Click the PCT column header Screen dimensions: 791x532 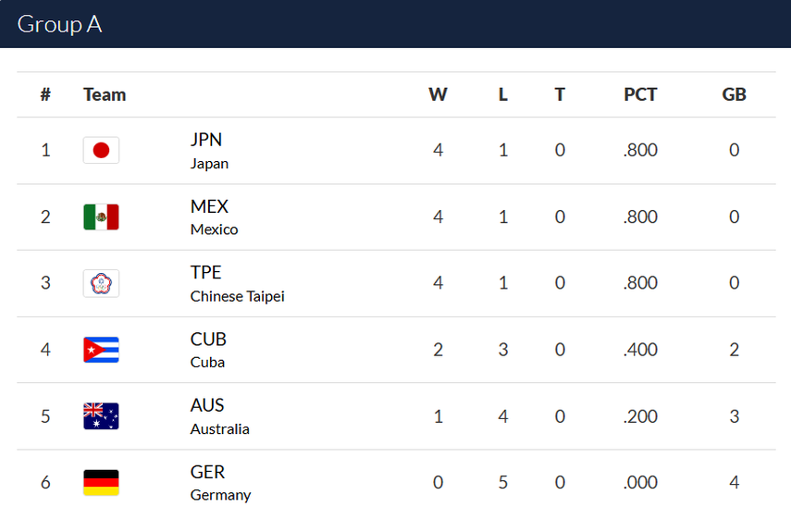pos(640,94)
